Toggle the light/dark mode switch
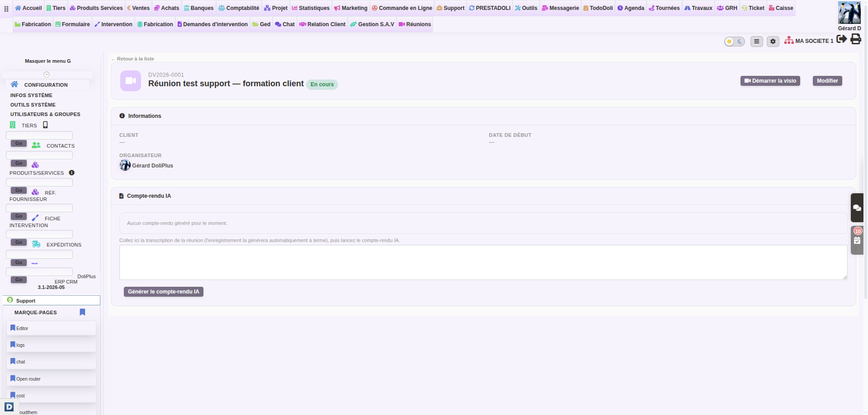 735,42
